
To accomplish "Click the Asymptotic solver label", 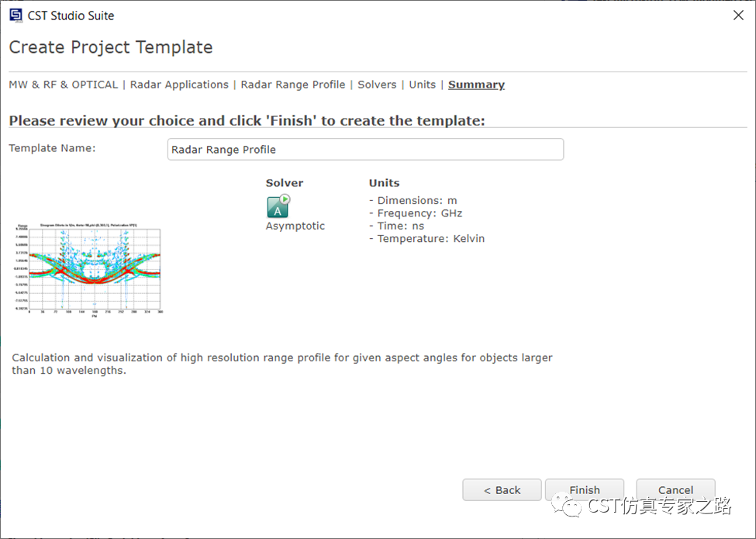I will (295, 226).
